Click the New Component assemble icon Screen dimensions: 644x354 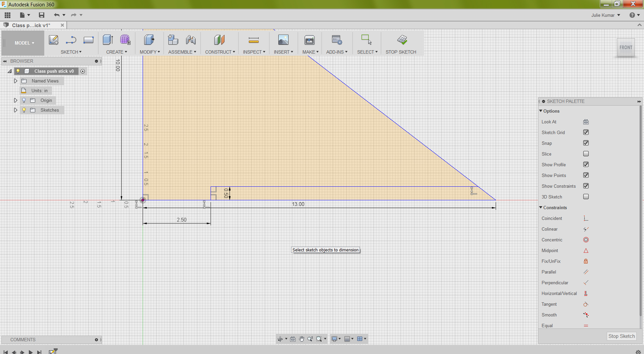(173, 40)
